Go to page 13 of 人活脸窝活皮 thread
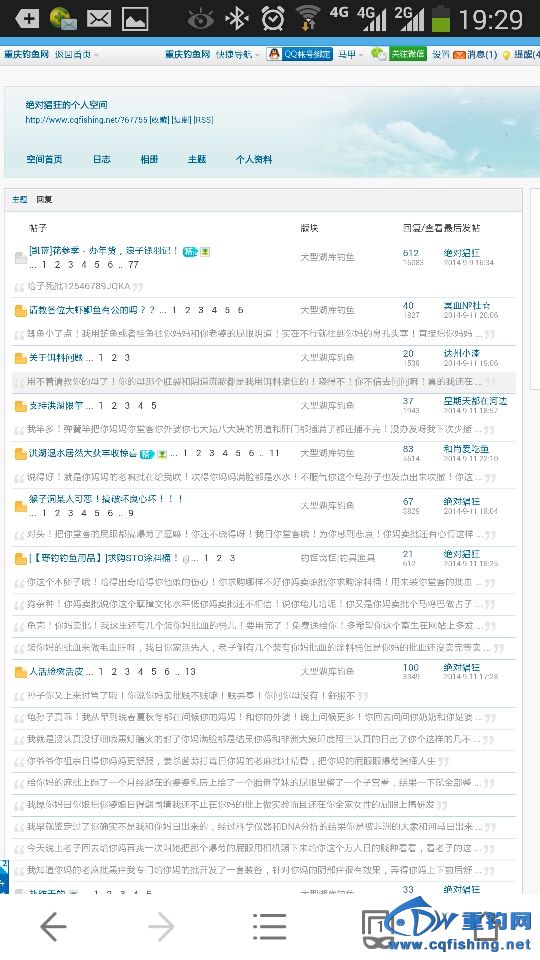Image resolution: width=540 pixels, height=960 pixels. point(190,672)
